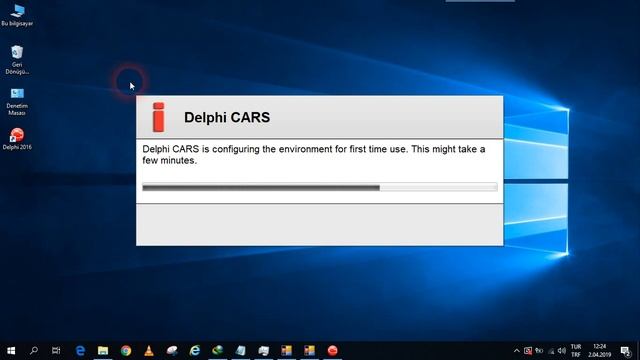Open Task View on the taskbar

click(x=56, y=351)
